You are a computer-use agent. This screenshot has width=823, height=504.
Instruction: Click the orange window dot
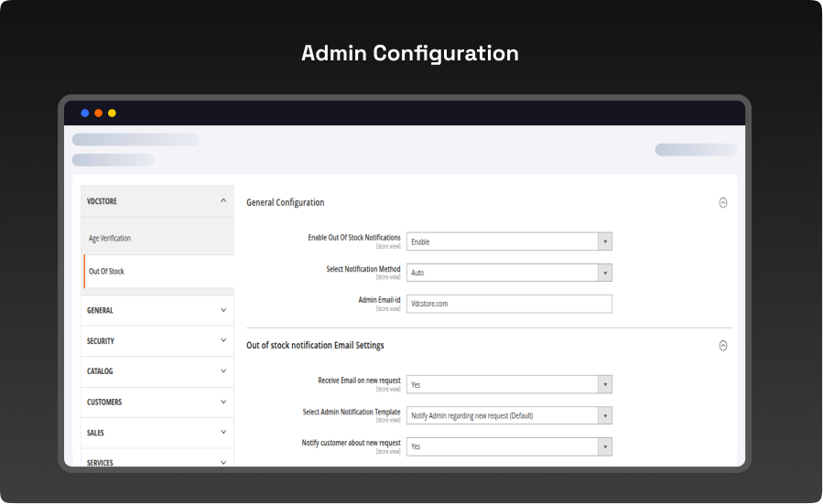[x=99, y=113]
